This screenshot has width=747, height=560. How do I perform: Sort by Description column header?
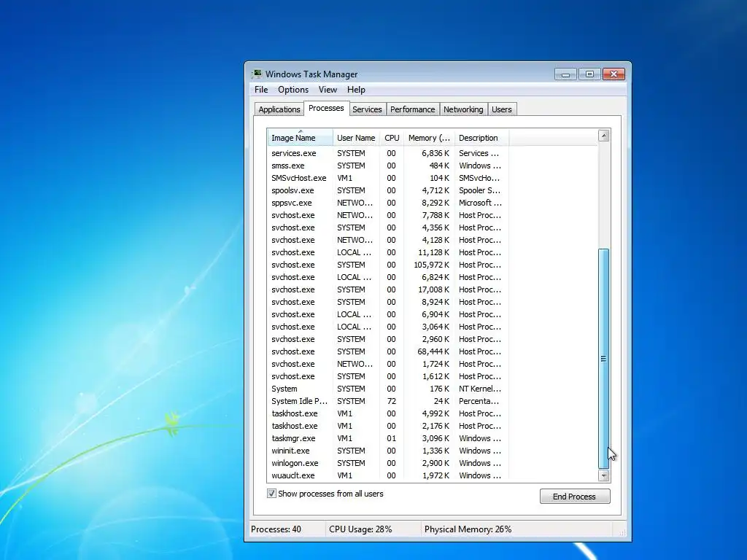[x=481, y=138]
